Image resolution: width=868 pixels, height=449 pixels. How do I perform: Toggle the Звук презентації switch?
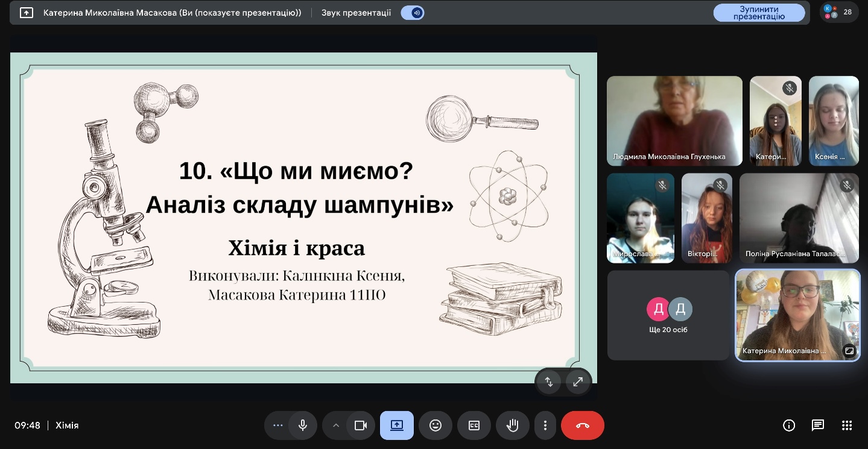point(413,13)
